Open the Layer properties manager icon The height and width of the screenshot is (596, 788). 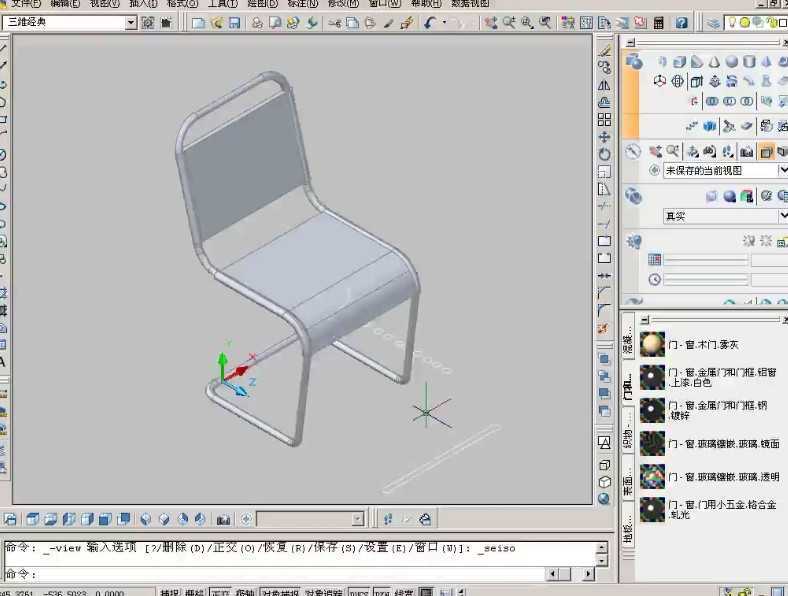(x=713, y=23)
